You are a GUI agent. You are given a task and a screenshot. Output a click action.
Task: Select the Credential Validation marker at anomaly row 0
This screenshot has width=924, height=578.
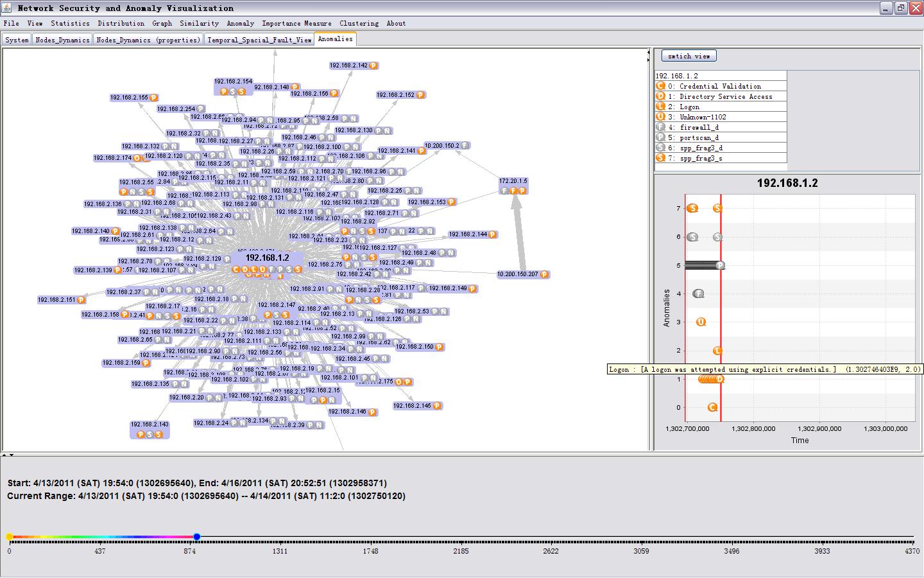coord(712,407)
